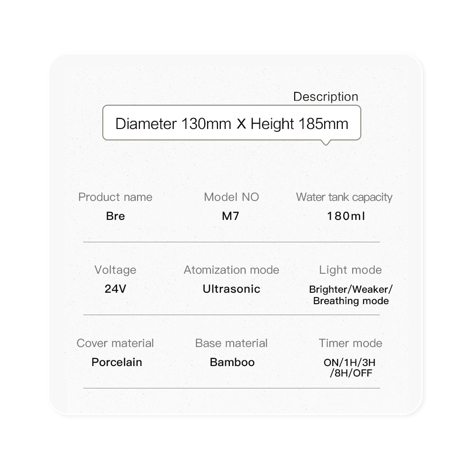The width and height of the screenshot is (476, 476).
Task: Click the Atomization mode heading
Action: pyautogui.click(x=231, y=270)
